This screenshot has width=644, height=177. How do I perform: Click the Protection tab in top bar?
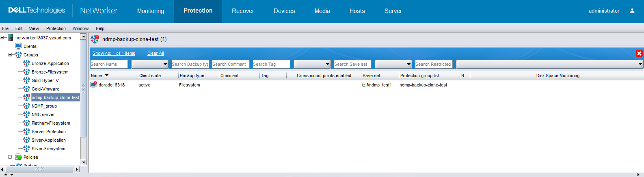click(198, 11)
